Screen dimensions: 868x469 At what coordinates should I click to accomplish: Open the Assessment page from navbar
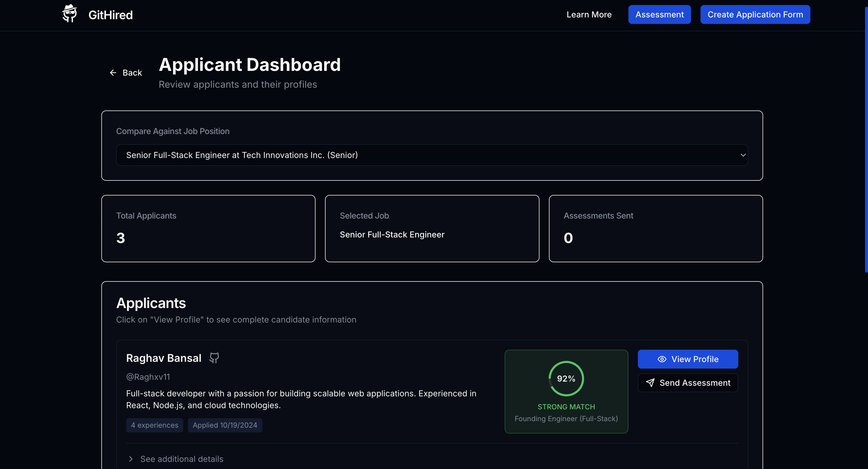click(x=659, y=14)
